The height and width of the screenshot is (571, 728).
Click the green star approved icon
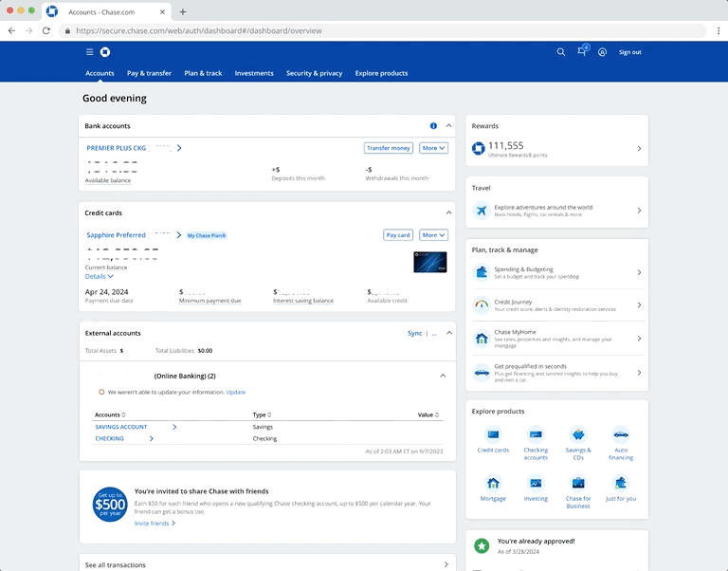coord(482,546)
